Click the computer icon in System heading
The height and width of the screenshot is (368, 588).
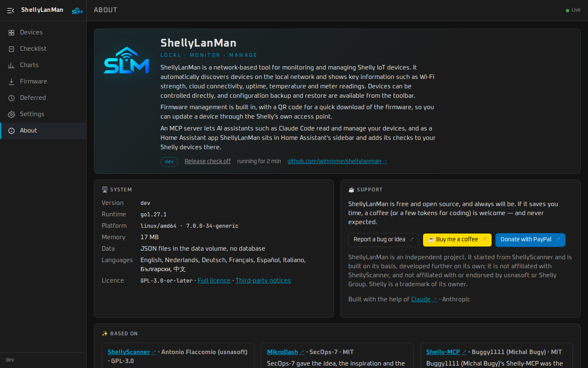pos(105,190)
